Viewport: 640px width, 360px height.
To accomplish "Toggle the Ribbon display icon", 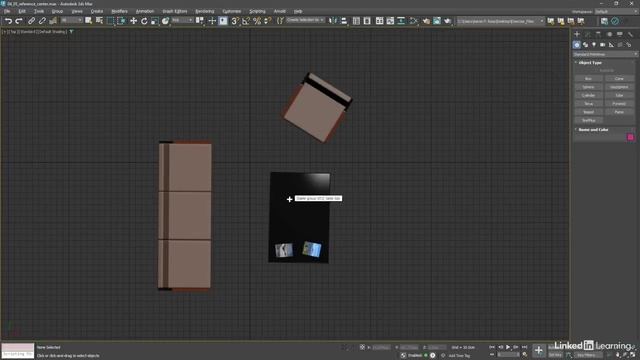I will coord(380,21).
